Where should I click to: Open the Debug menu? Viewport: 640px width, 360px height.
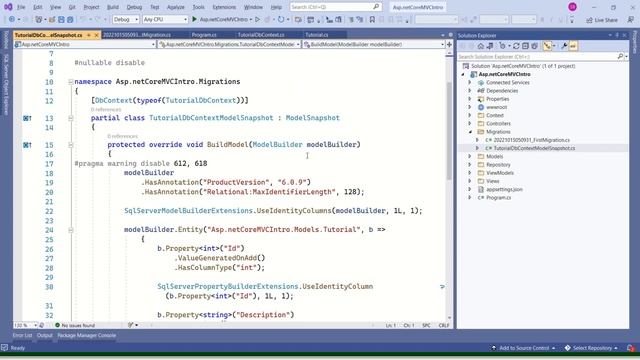coord(134,7)
